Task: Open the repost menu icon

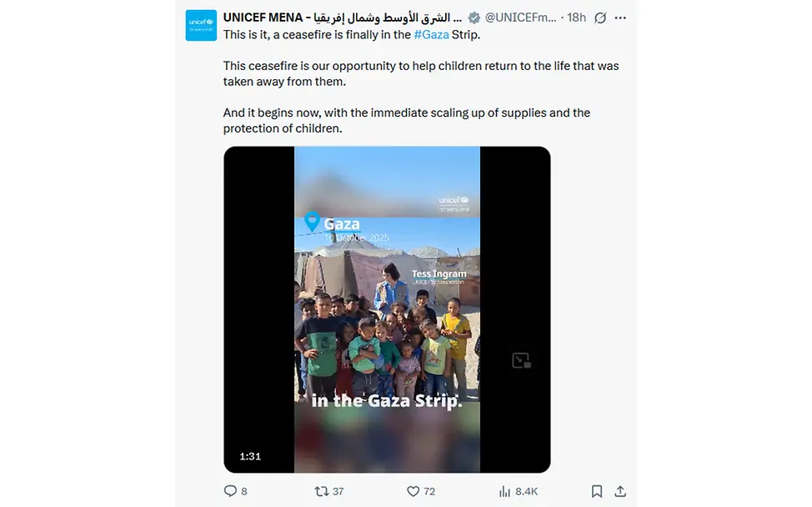Action: (321, 491)
